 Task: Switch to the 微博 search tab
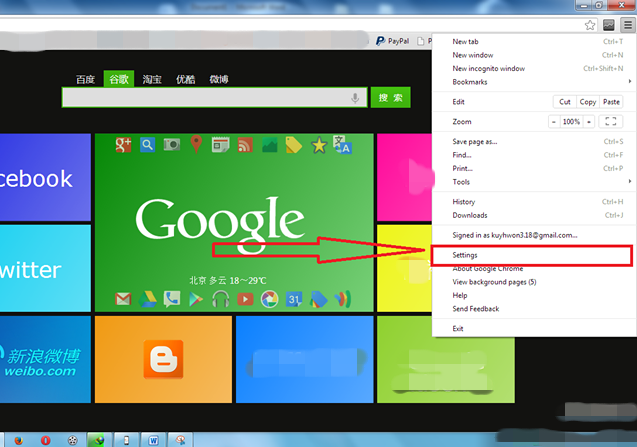(x=219, y=79)
